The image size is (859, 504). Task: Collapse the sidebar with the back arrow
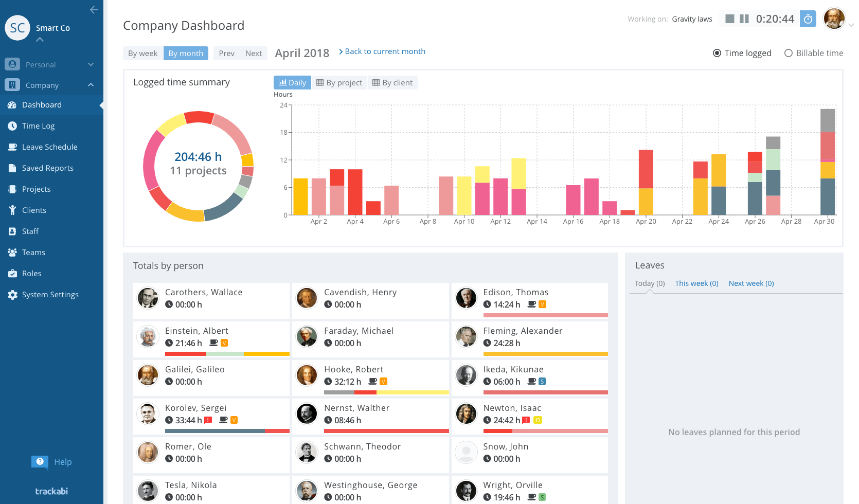[x=94, y=10]
